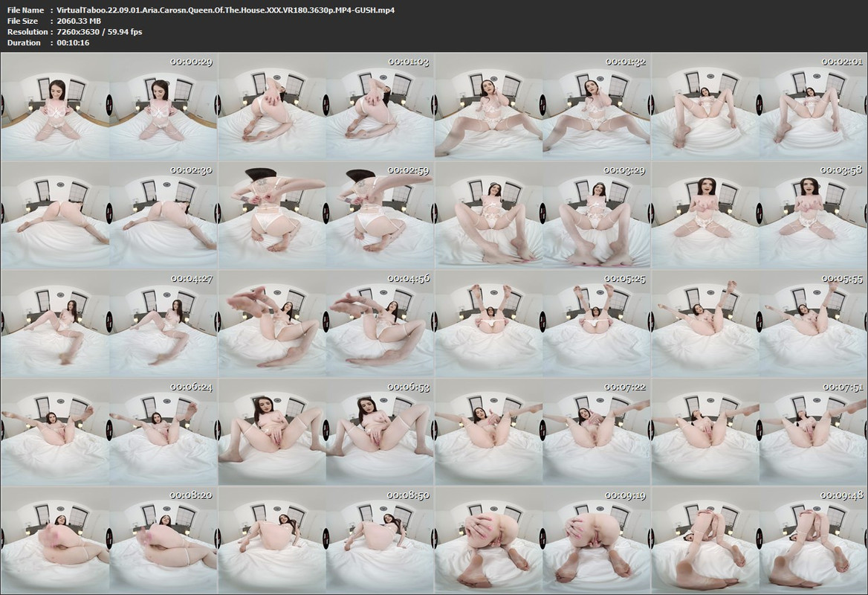Click the thumbnail stamped 00:02:30

109,215
